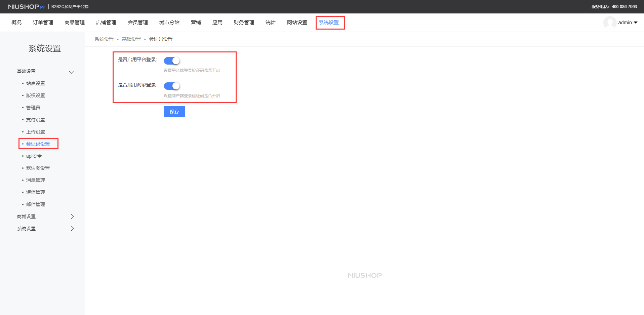Select the 系统设置 top menu item
The width and height of the screenshot is (644, 315).
pyautogui.click(x=329, y=23)
